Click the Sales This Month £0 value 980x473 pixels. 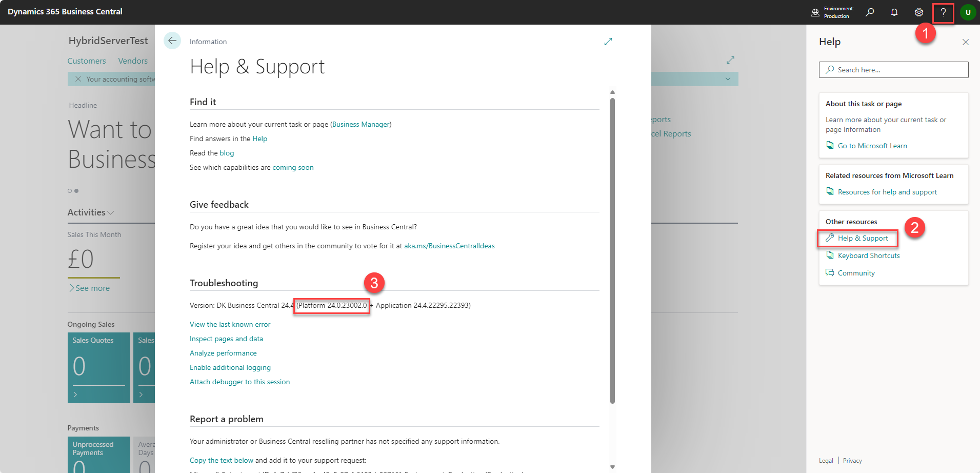(x=81, y=259)
